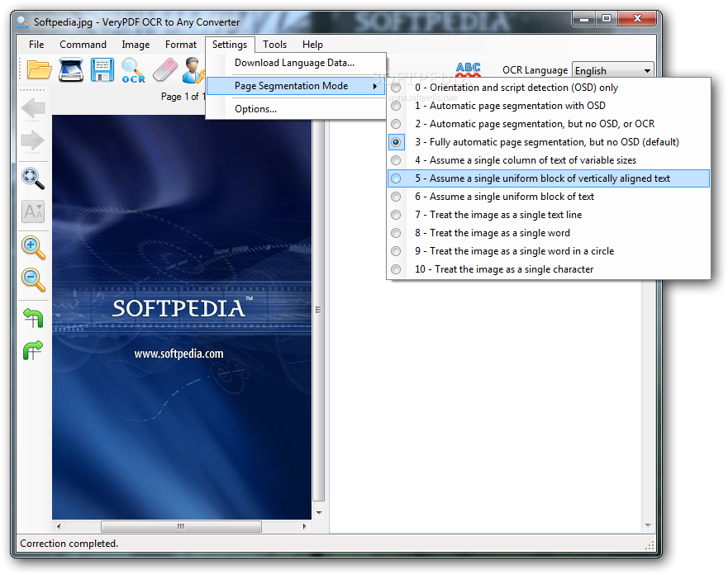Select the eraser tool icon
The height and width of the screenshot is (575, 728).
point(164,70)
